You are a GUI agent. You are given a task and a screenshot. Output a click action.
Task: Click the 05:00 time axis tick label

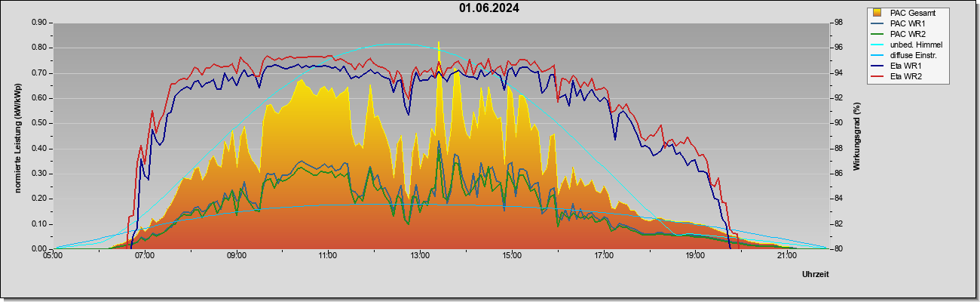pyautogui.click(x=53, y=256)
